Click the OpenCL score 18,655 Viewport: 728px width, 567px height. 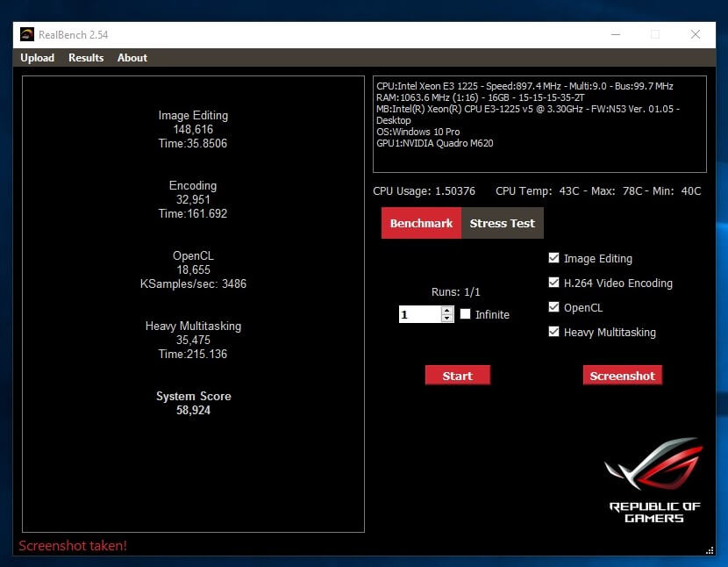(193, 270)
